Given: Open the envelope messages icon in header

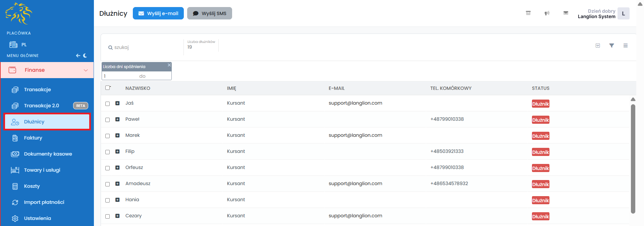Looking at the screenshot, I should coord(566,13).
